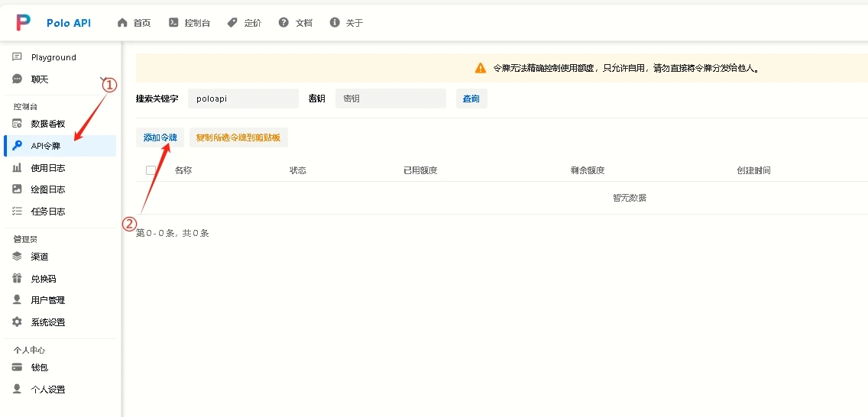Click the warning triangle icon in banner
Viewport: 868px width, 417px height.
click(x=481, y=68)
